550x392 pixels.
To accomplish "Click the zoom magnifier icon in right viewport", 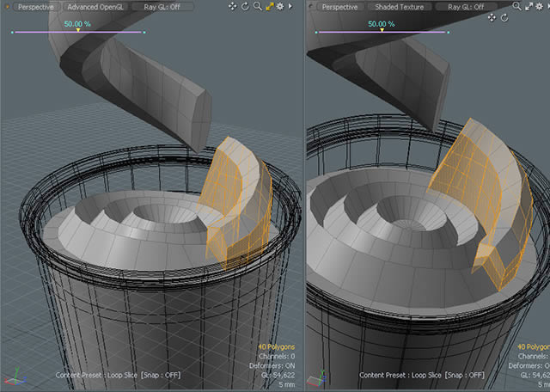I will pos(517,6).
